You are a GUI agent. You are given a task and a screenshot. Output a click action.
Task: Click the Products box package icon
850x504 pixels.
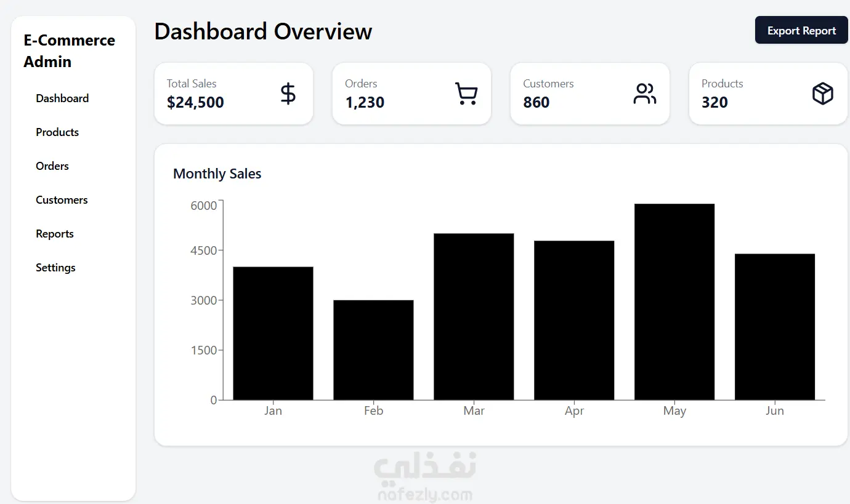coord(822,94)
